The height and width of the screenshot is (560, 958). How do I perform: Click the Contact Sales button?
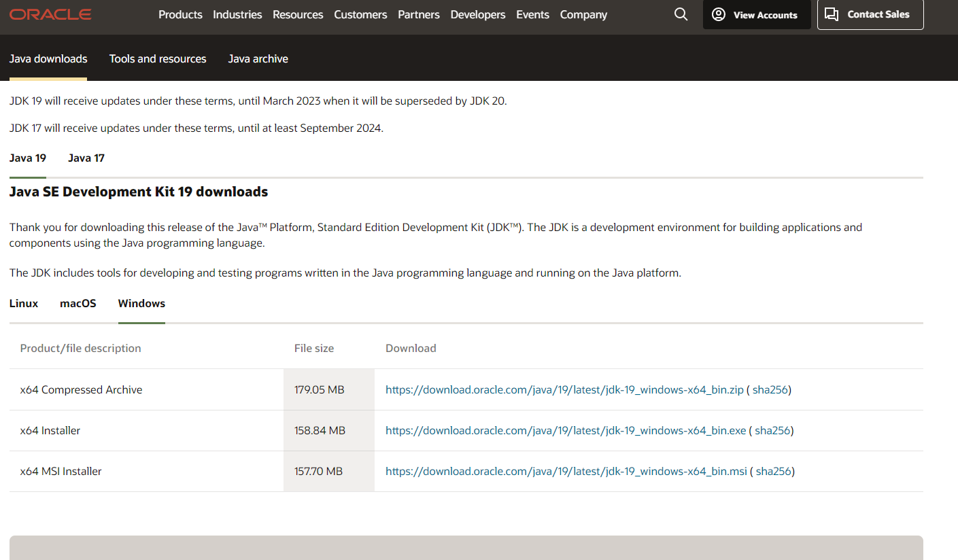click(870, 14)
